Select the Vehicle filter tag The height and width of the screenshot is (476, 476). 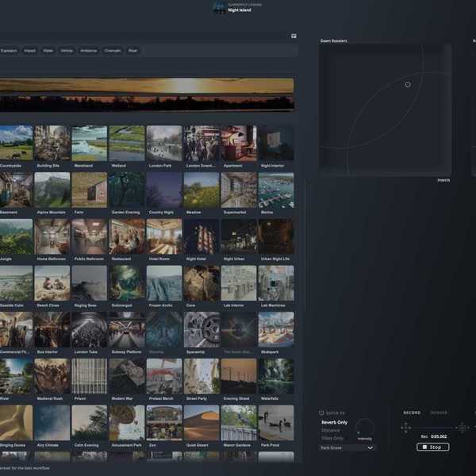point(67,51)
